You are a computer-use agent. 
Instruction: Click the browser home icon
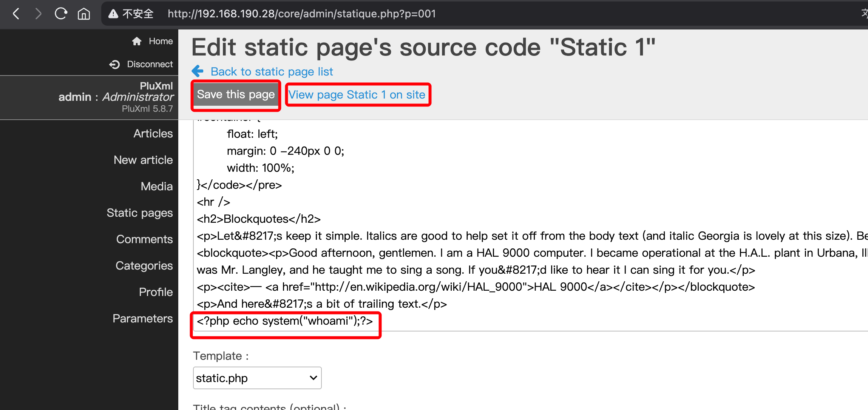(x=84, y=14)
